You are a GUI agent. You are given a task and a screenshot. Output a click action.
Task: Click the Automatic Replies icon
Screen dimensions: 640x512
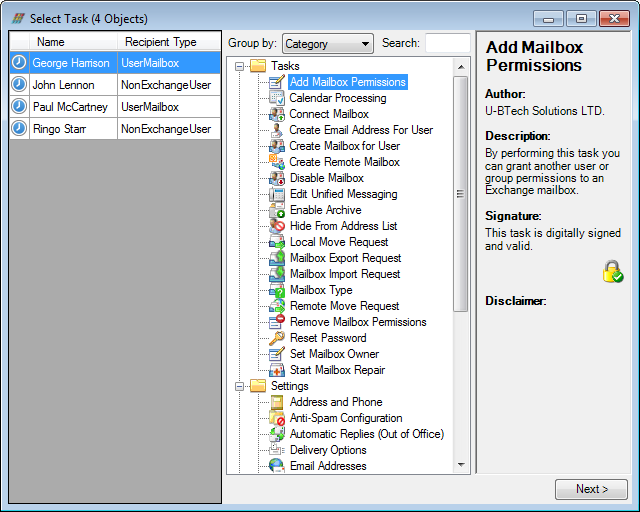277,434
